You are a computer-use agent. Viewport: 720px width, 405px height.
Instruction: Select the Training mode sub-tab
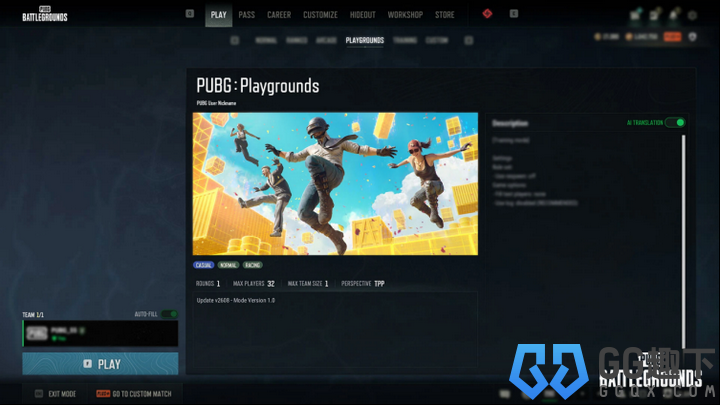click(x=405, y=40)
